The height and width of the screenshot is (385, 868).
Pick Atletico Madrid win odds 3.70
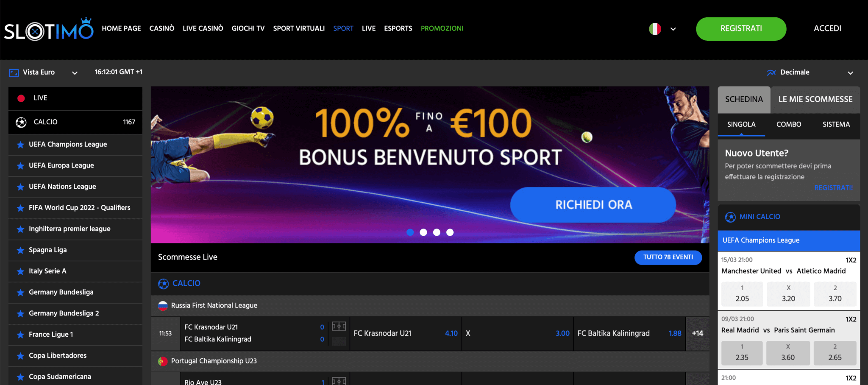pyautogui.click(x=835, y=294)
